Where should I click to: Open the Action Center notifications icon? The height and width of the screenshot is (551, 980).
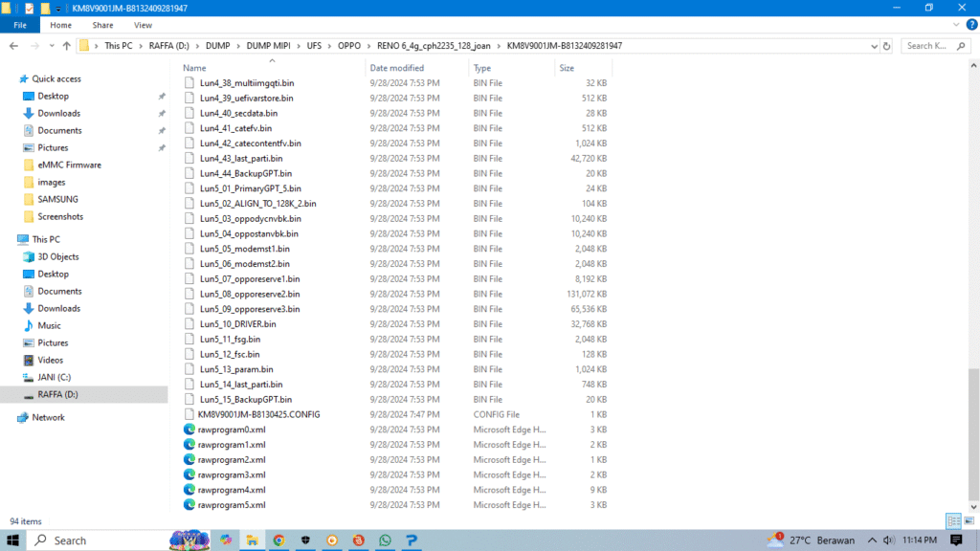(956, 540)
